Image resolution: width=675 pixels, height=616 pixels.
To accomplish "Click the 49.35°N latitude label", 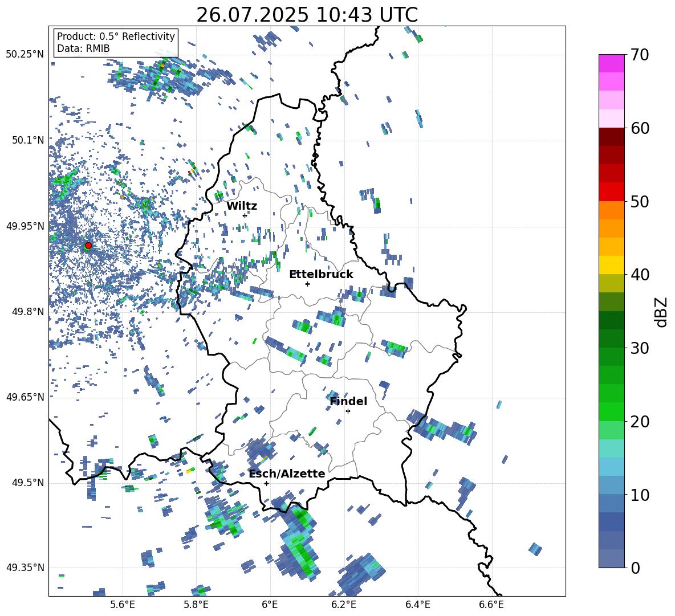I will (x=25, y=568).
